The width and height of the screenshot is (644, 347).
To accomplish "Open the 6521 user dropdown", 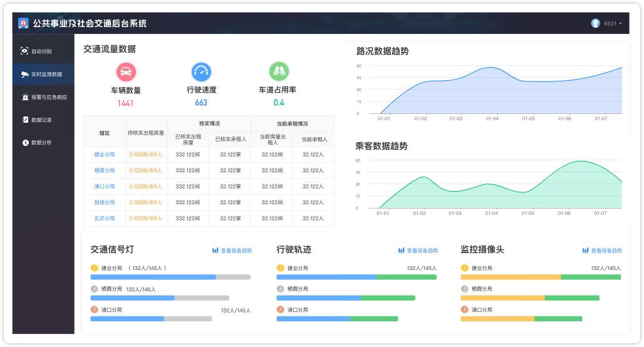I will click(613, 24).
